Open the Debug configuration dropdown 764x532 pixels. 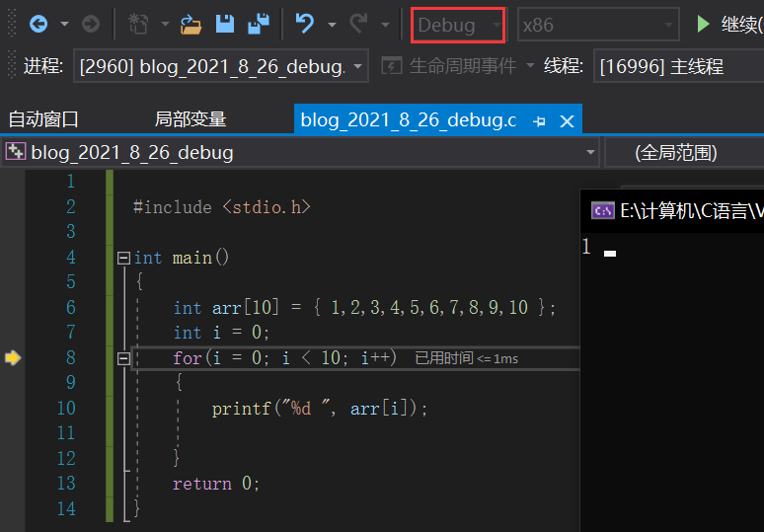click(x=458, y=25)
